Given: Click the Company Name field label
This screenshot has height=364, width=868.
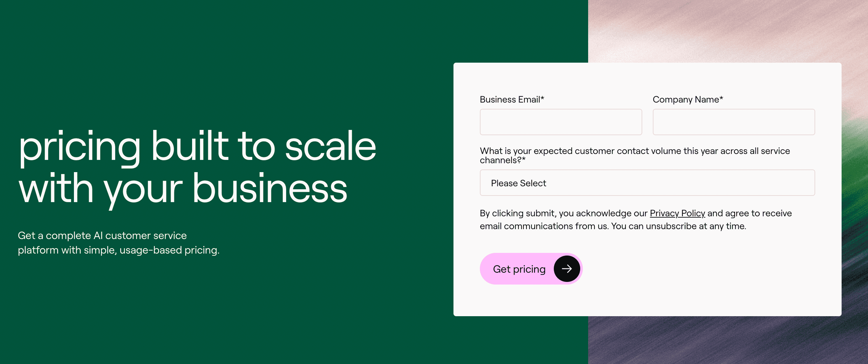Looking at the screenshot, I should pyautogui.click(x=685, y=100).
